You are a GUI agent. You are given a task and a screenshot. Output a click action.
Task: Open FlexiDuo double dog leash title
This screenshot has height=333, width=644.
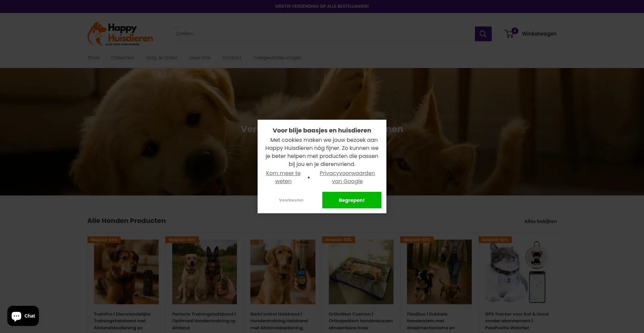[x=431, y=321]
